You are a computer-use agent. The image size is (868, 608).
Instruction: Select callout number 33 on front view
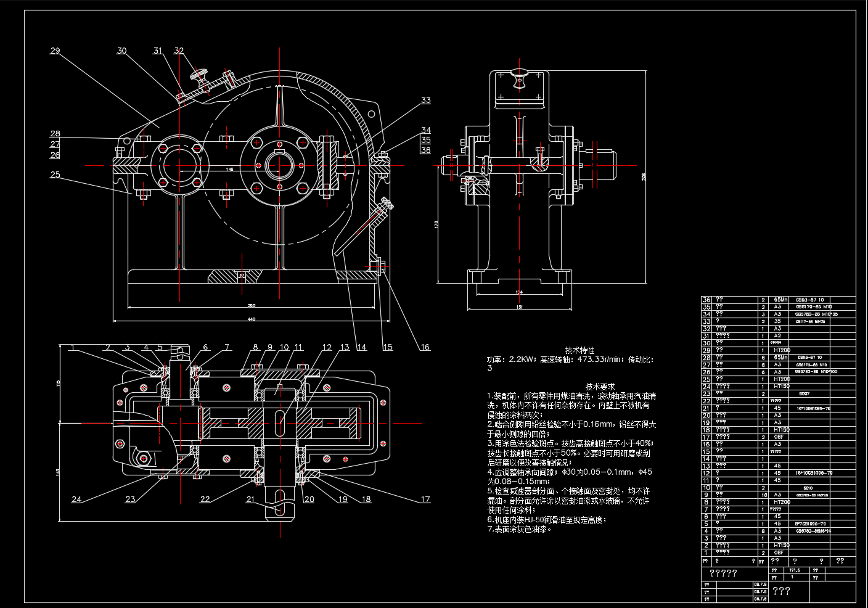[426, 101]
